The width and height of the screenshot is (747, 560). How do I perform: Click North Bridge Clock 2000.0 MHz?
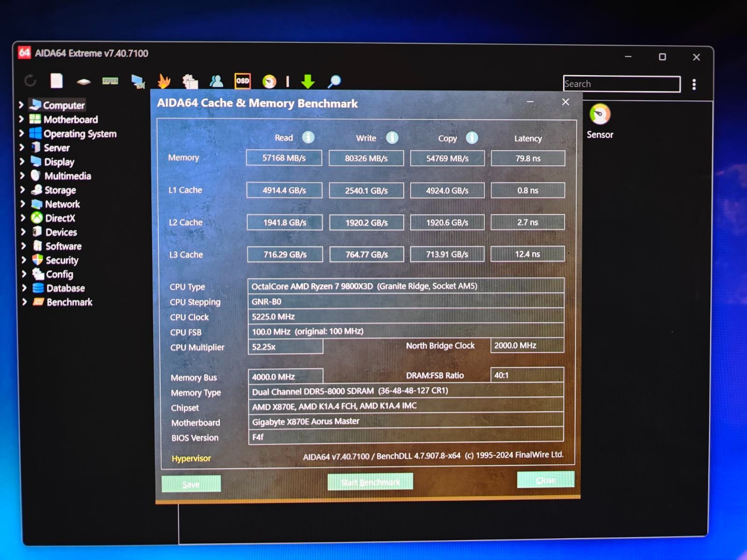(x=527, y=345)
